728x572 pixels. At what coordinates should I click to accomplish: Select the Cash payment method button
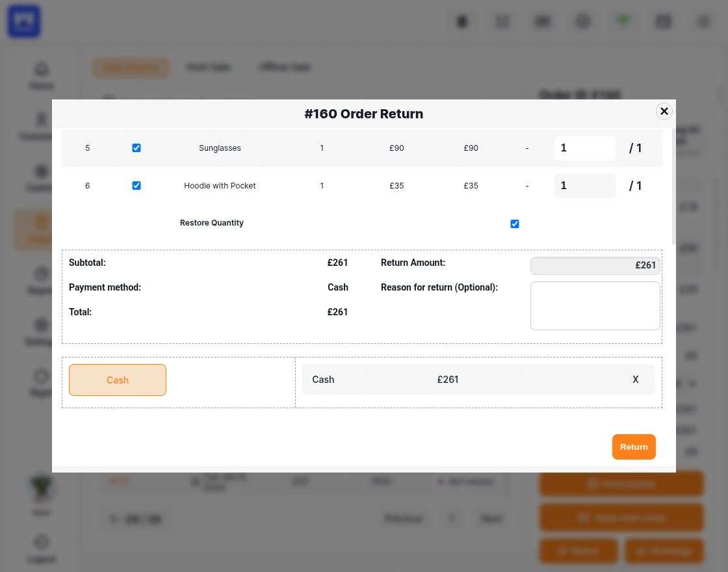pyautogui.click(x=118, y=380)
